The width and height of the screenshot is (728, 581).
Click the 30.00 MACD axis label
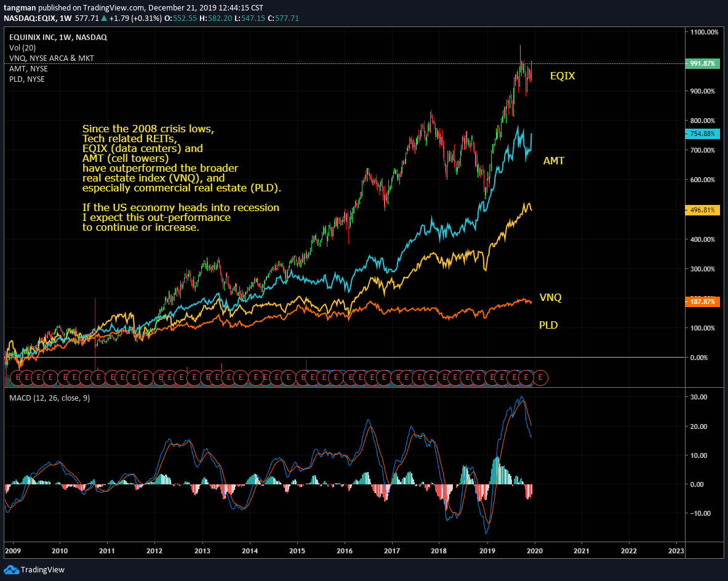[698, 397]
